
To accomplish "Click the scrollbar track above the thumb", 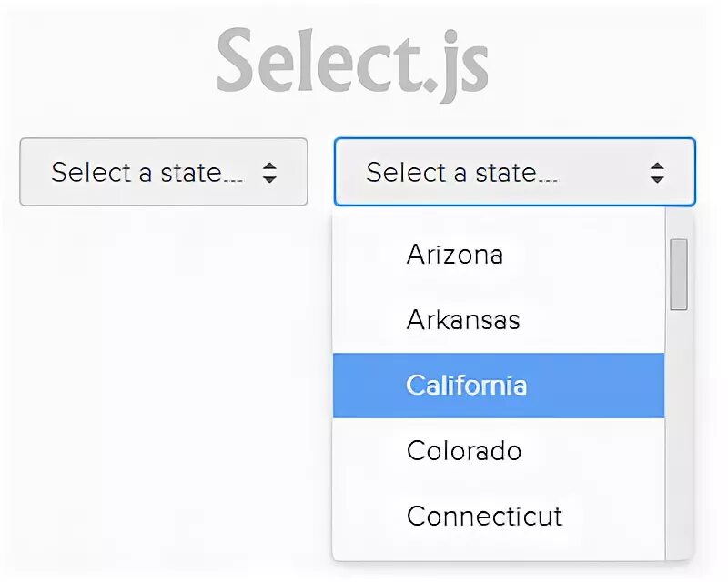I will pos(678,225).
